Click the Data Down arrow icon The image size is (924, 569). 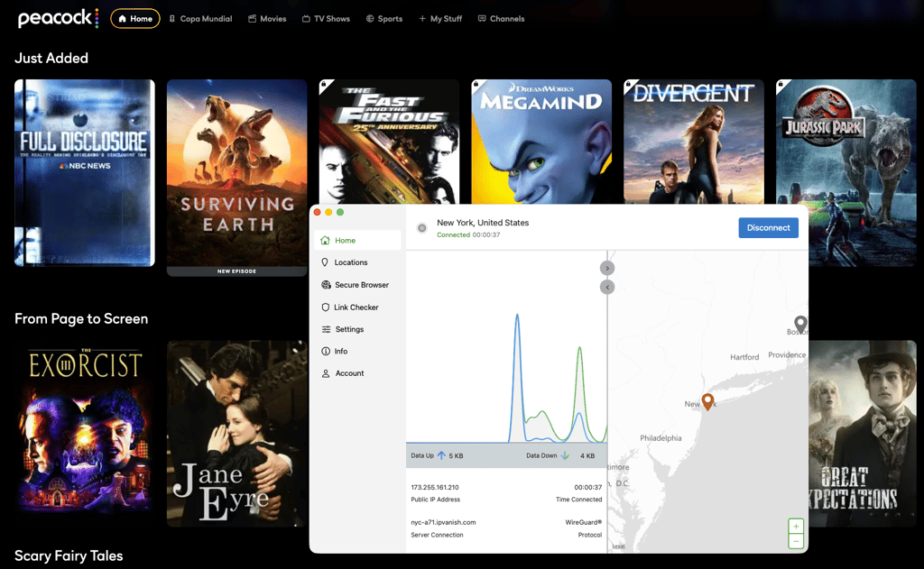565,456
